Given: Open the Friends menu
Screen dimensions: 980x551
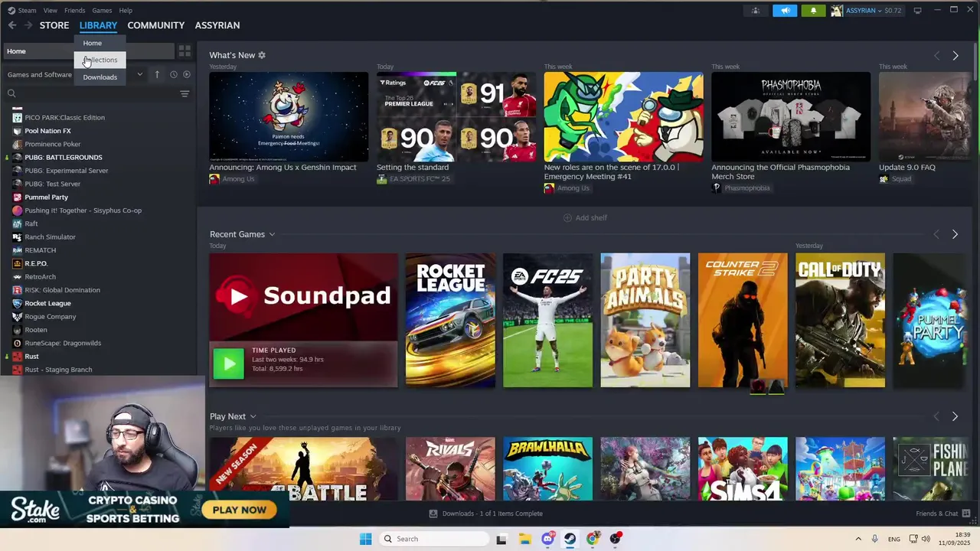Looking at the screenshot, I should coord(75,11).
